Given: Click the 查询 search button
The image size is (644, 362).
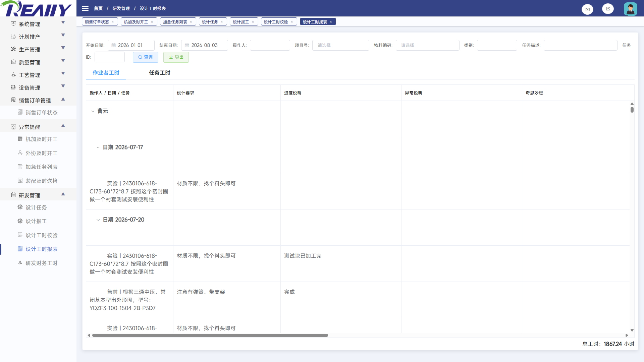Looking at the screenshot, I should pyautogui.click(x=145, y=57).
